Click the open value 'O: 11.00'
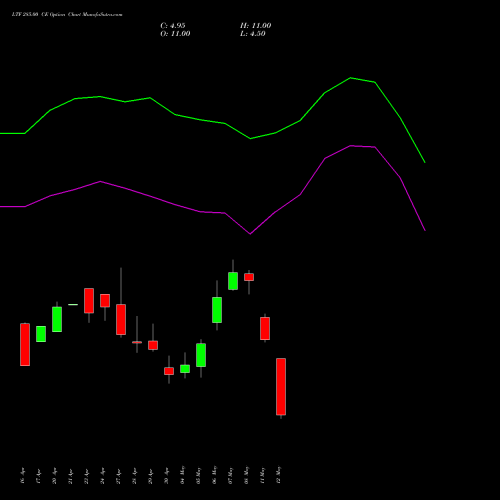This screenshot has width=500, height=500. (175, 34)
